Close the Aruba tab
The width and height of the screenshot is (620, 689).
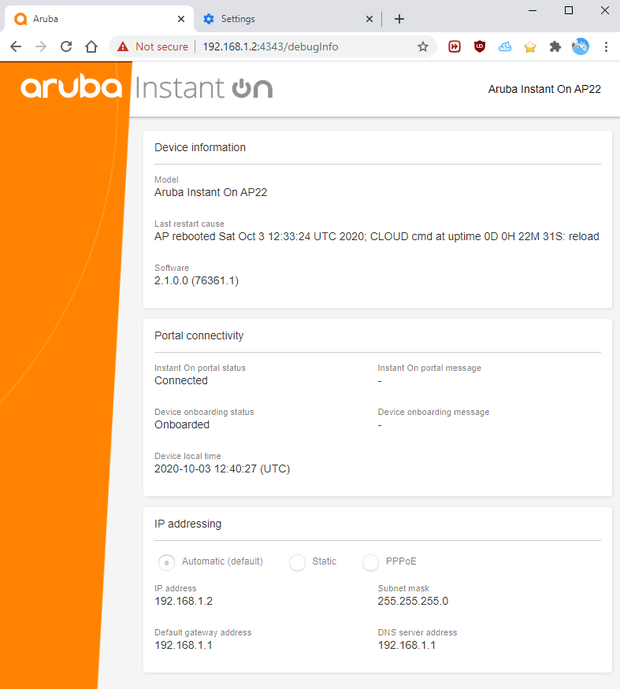pos(181,19)
